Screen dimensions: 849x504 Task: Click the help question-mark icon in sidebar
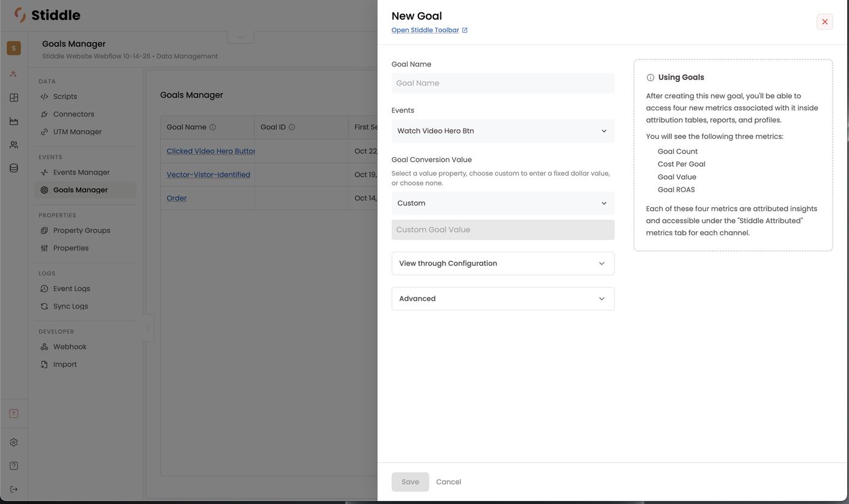click(x=14, y=466)
